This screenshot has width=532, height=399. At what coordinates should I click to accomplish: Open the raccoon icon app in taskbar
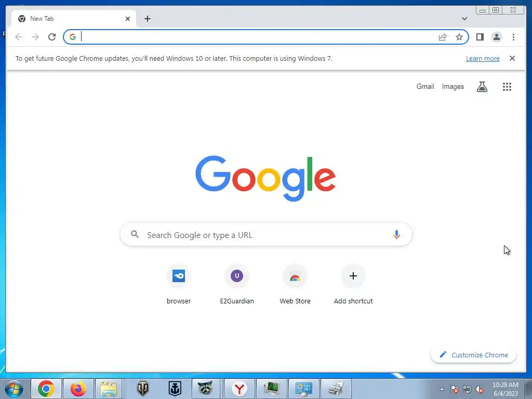206,389
